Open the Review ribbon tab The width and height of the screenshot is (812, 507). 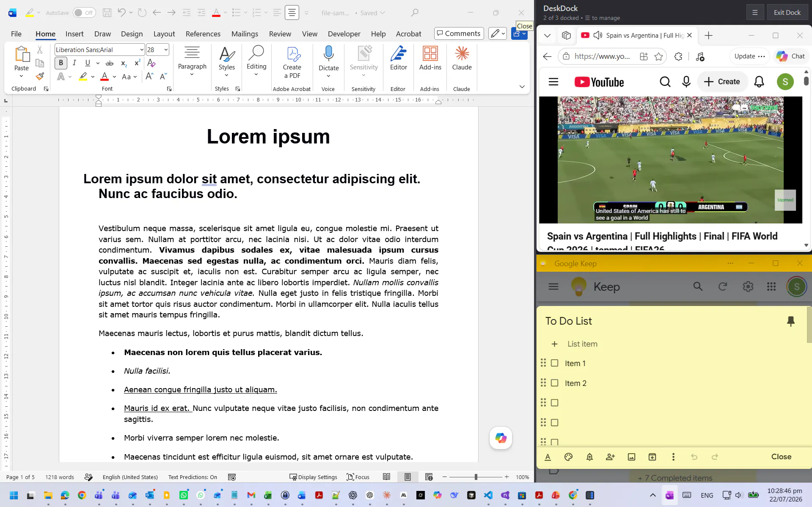click(280, 34)
